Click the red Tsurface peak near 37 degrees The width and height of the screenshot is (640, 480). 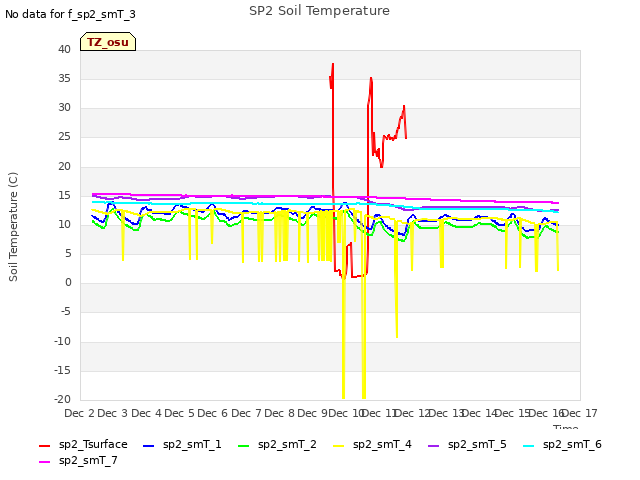(x=333, y=64)
